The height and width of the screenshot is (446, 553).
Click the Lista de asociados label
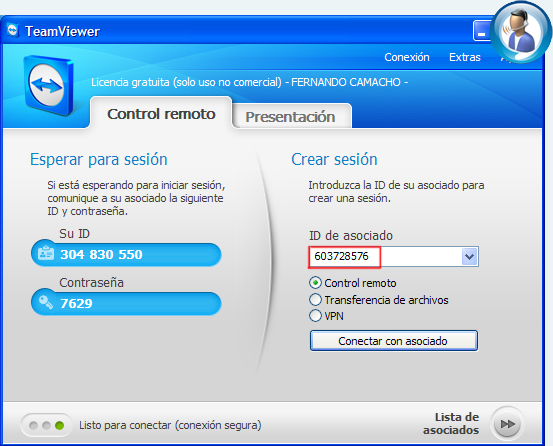coord(451,423)
